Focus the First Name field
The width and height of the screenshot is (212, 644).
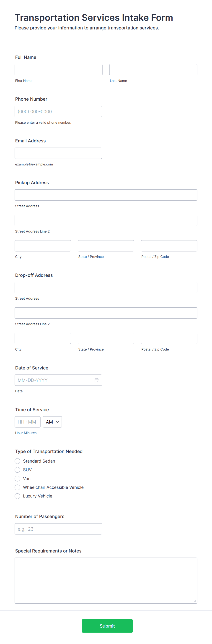tap(58, 70)
